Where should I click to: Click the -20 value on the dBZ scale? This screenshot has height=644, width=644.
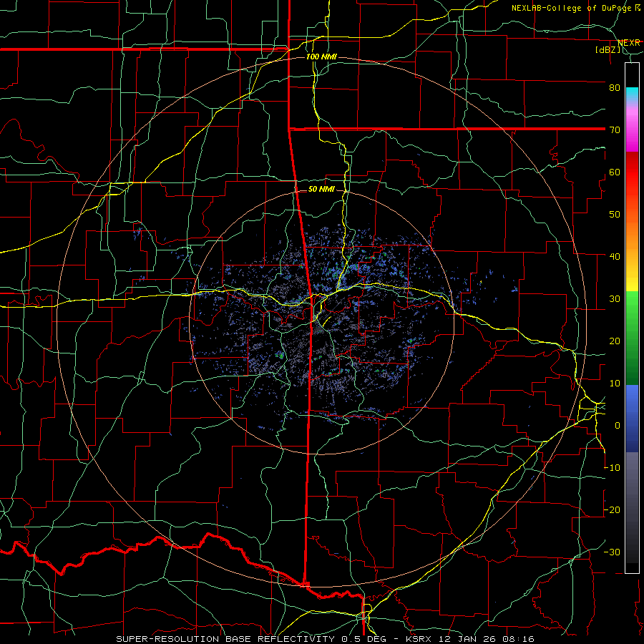tap(612, 509)
